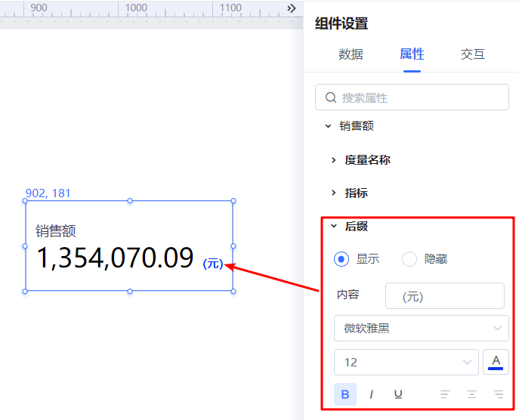Click the 组件设置 panel title
The height and width of the screenshot is (420, 519).
(x=341, y=23)
